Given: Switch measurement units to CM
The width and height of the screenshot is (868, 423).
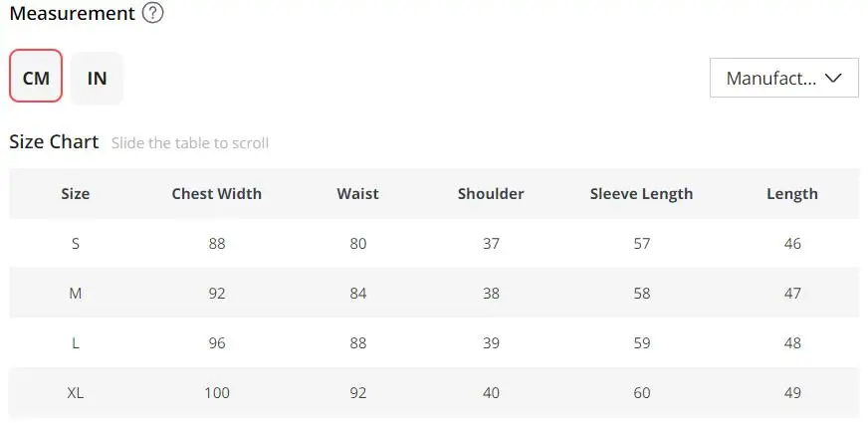Looking at the screenshot, I should (x=36, y=76).
